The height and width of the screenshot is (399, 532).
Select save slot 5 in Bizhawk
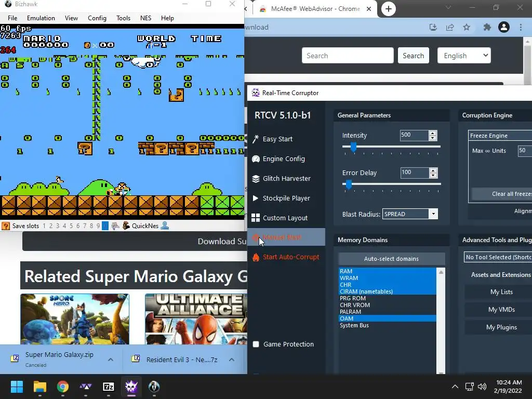click(71, 226)
